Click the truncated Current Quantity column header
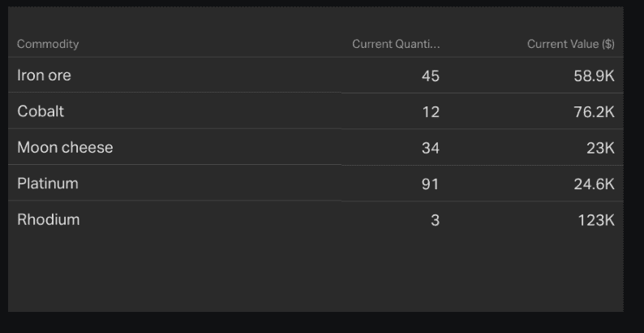This screenshot has height=333, width=644. click(x=396, y=44)
